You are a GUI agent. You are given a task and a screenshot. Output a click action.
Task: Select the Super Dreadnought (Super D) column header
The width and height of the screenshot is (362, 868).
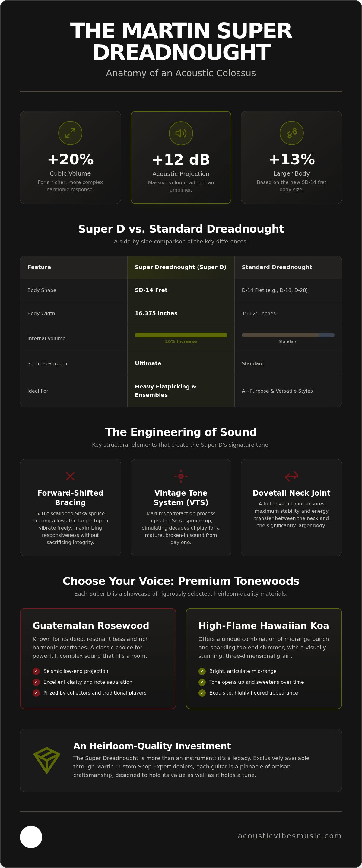(x=181, y=267)
